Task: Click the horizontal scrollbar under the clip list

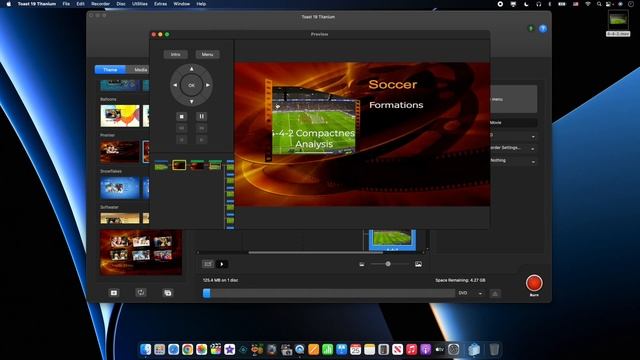Action: click(315, 253)
